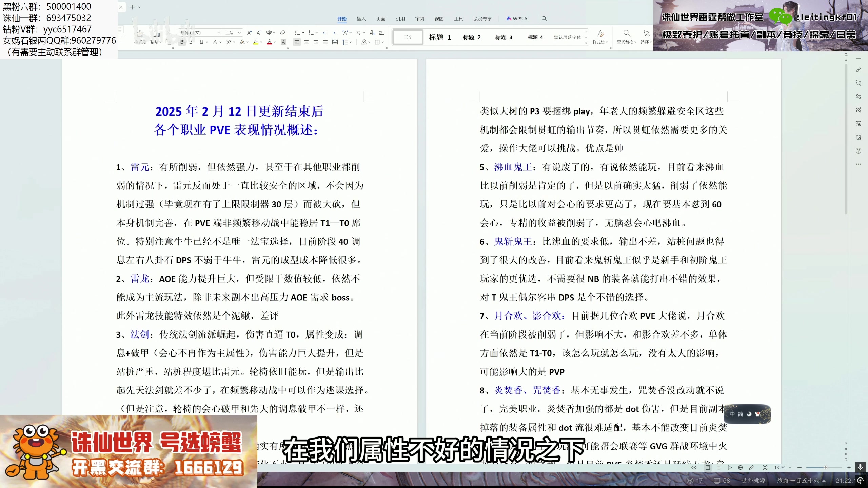The height and width of the screenshot is (488, 868).
Task: Open find and replace (查找替换)
Action: pyautogui.click(x=626, y=37)
